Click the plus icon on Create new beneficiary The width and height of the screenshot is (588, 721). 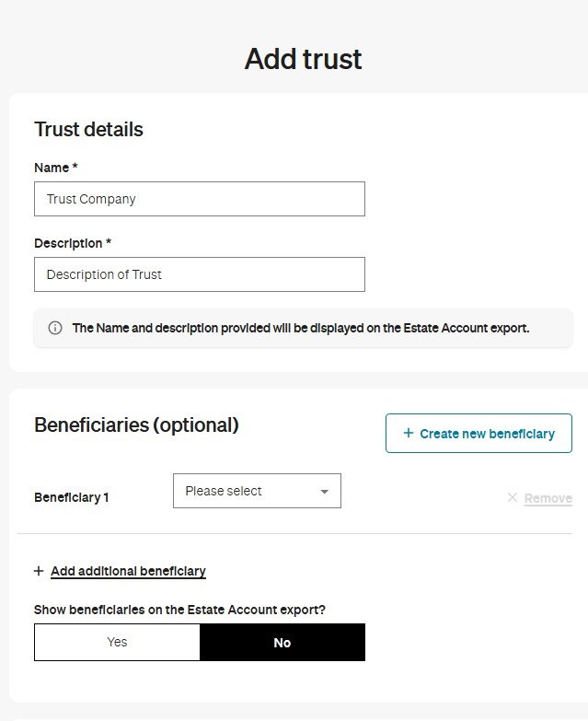tap(409, 433)
